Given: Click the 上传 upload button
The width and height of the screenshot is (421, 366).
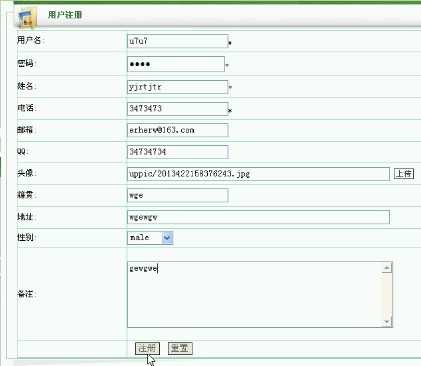Looking at the screenshot, I should [404, 173].
